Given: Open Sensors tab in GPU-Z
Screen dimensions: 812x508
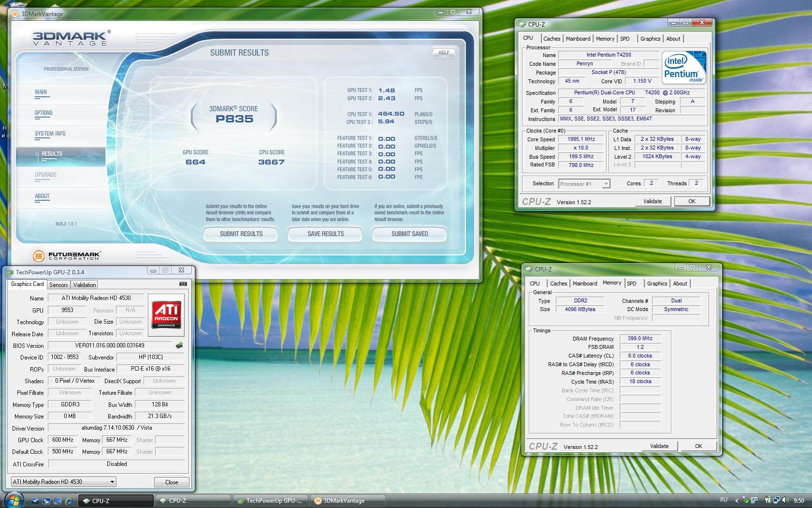Looking at the screenshot, I should tap(58, 285).
